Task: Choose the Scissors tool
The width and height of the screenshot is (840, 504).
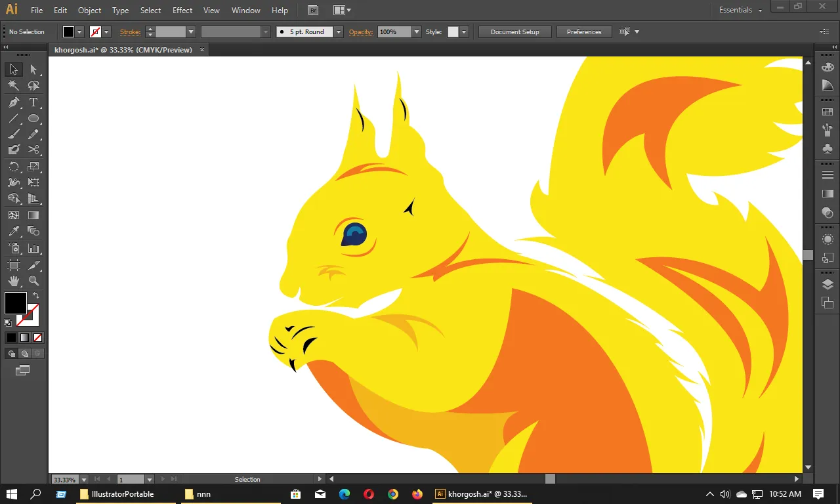Action: click(33, 150)
